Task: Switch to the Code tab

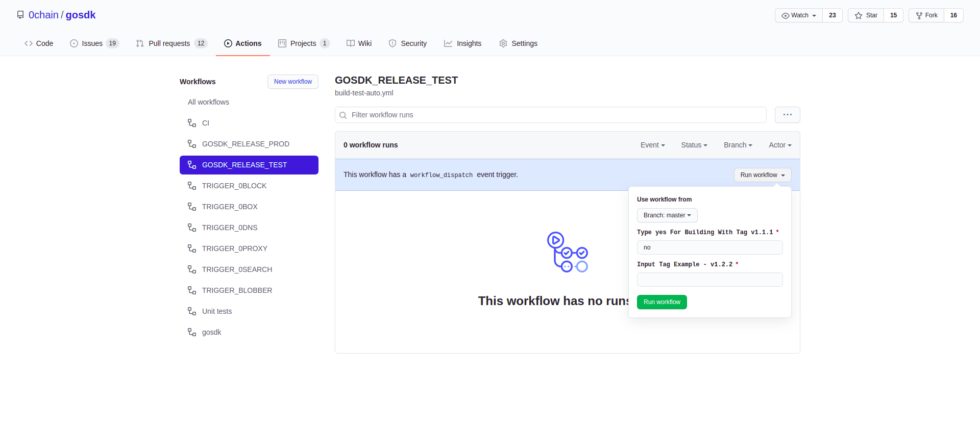Action: tap(39, 43)
